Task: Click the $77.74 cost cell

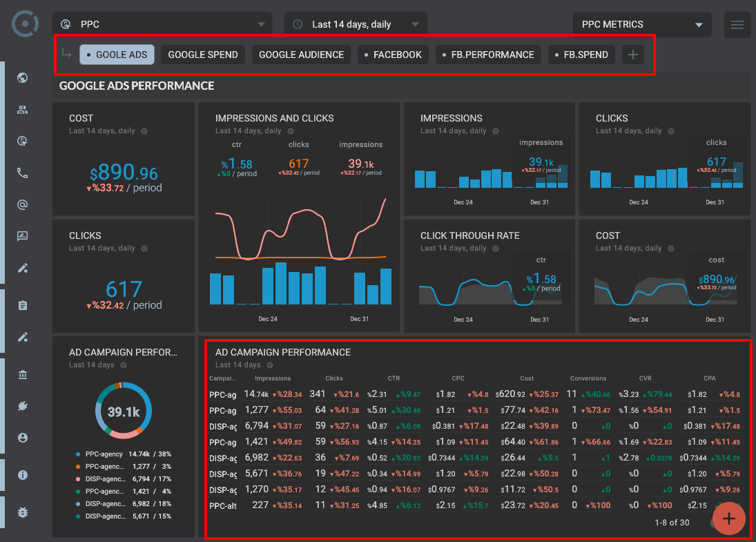Action: (514, 410)
